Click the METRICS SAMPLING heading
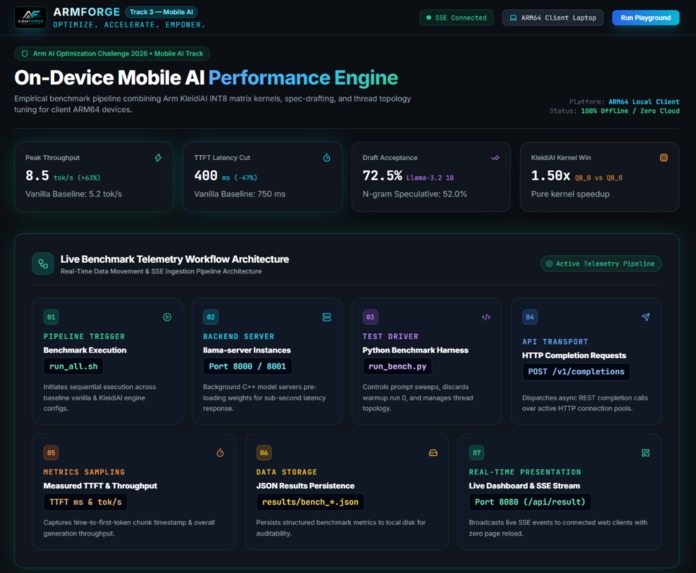The image size is (696, 573). [84, 472]
